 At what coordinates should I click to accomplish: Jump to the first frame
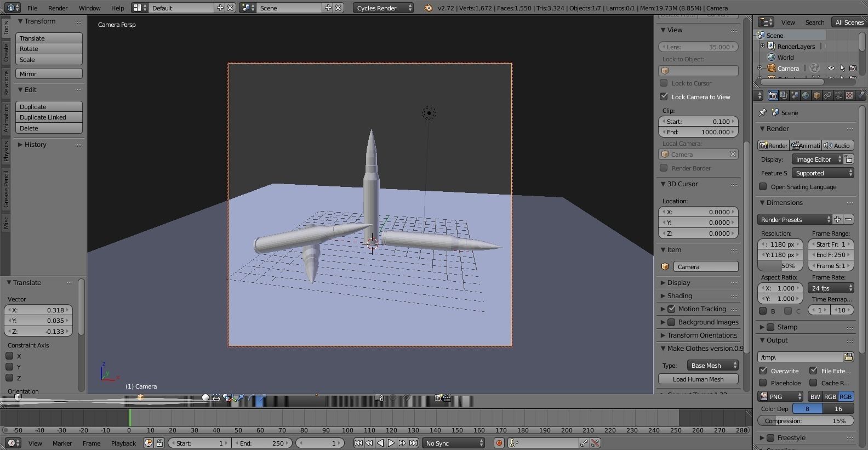(358, 443)
